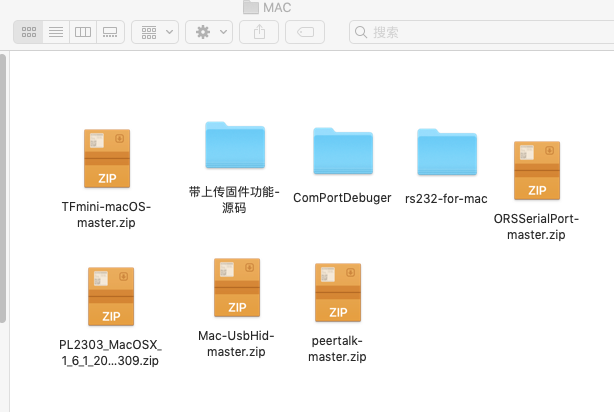Select the rs232-for-mac folder icon
Screen dimensions: 614x412
447,152
